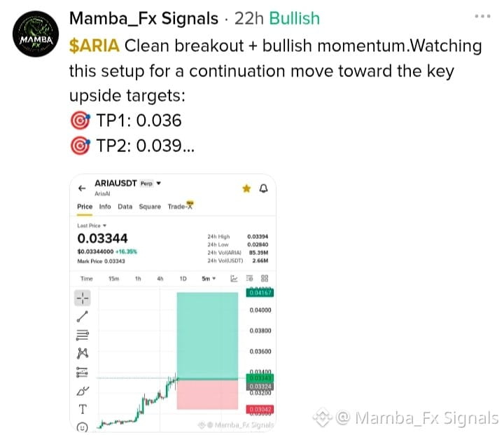Toggle the price alert bell
Image resolution: width=504 pixels, height=435 pixels.
(x=264, y=188)
